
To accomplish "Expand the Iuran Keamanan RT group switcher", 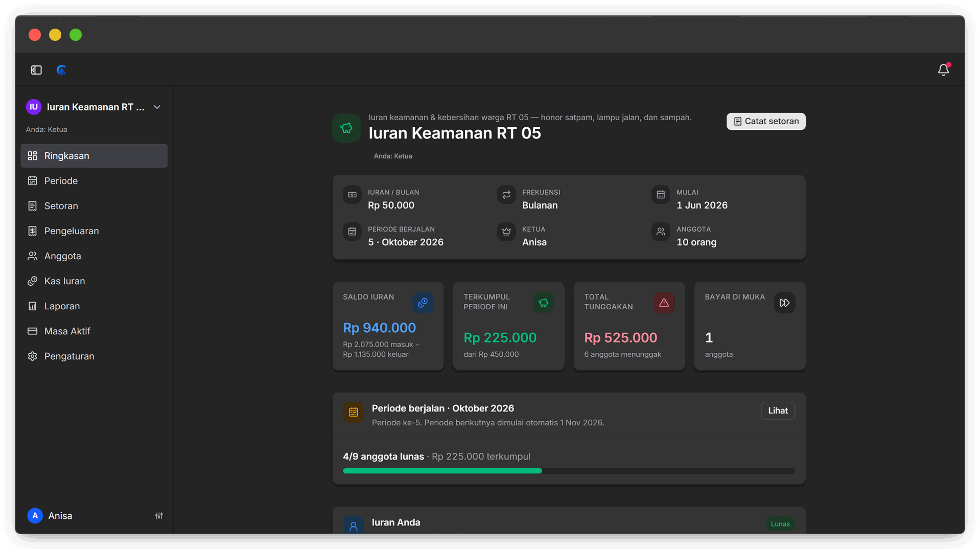I will tap(94, 107).
